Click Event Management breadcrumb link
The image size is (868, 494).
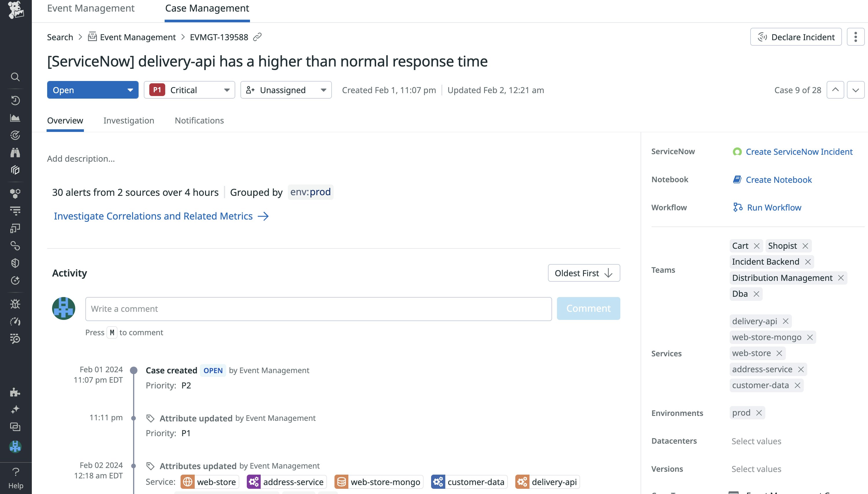132,37
